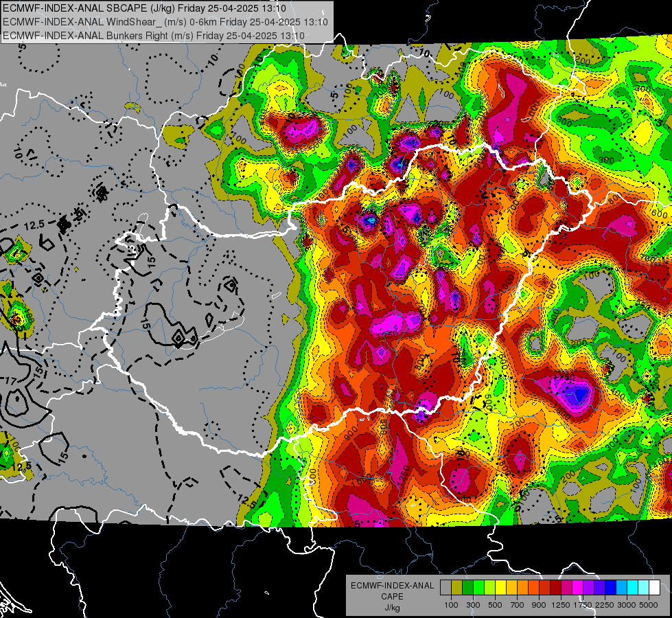
Task: Click the cyan legend swatch
Action: coord(633,587)
